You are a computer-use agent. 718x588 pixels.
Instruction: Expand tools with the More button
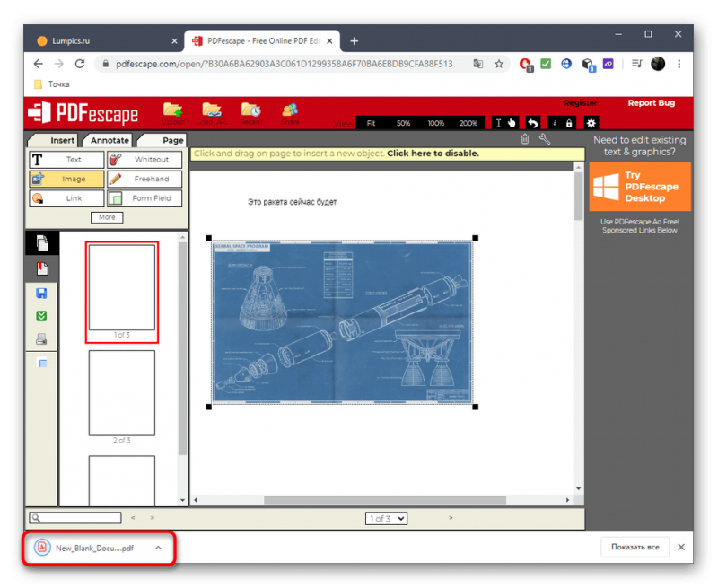pyautogui.click(x=107, y=217)
